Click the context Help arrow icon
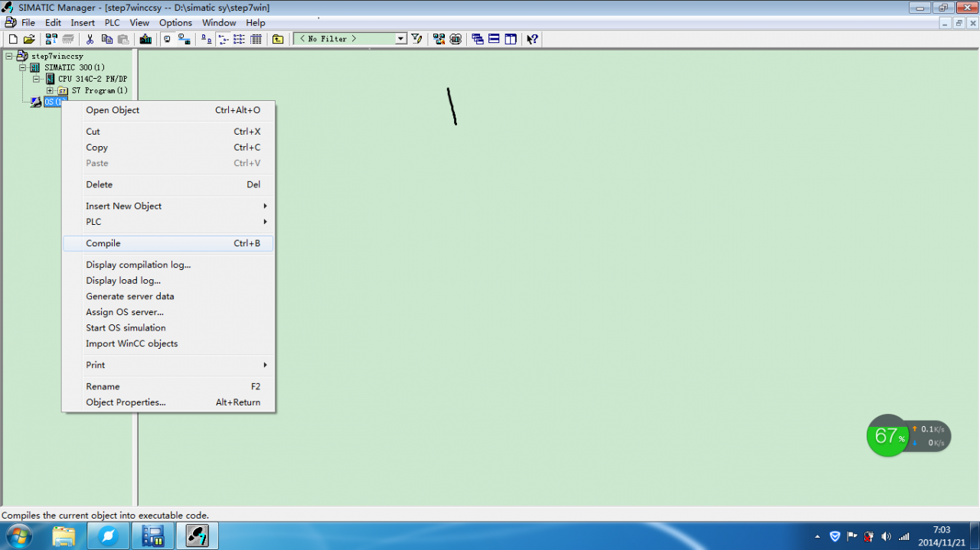This screenshot has height=550, width=980. tap(533, 39)
